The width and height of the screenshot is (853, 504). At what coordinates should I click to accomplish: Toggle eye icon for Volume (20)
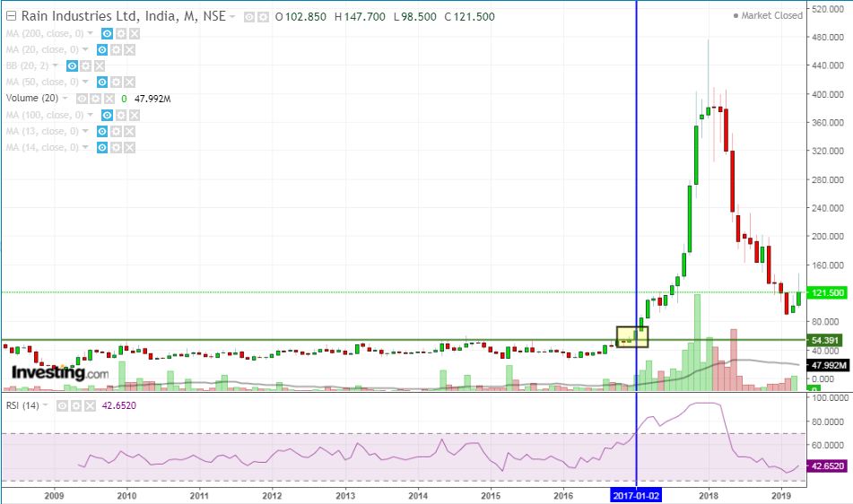pyautogui.click(x=82, y=99)
